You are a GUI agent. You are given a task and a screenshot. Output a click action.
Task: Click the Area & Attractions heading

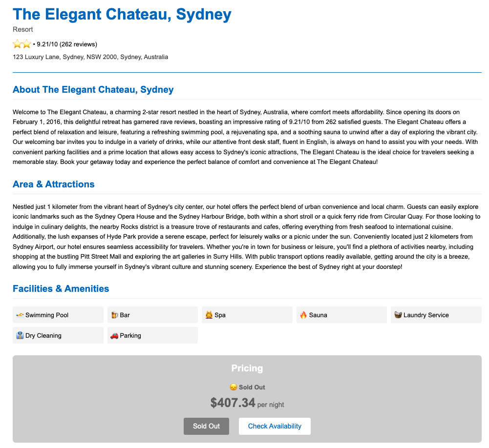coord(54,184)
